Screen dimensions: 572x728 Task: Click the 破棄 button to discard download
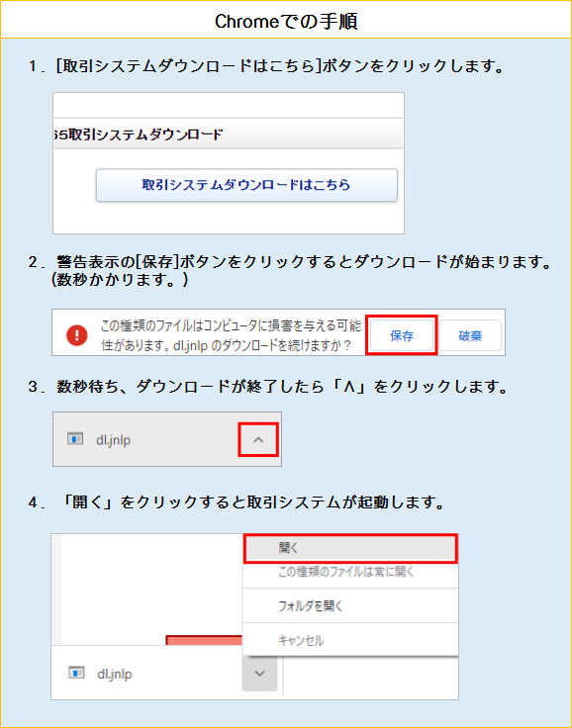coord(470,335)
